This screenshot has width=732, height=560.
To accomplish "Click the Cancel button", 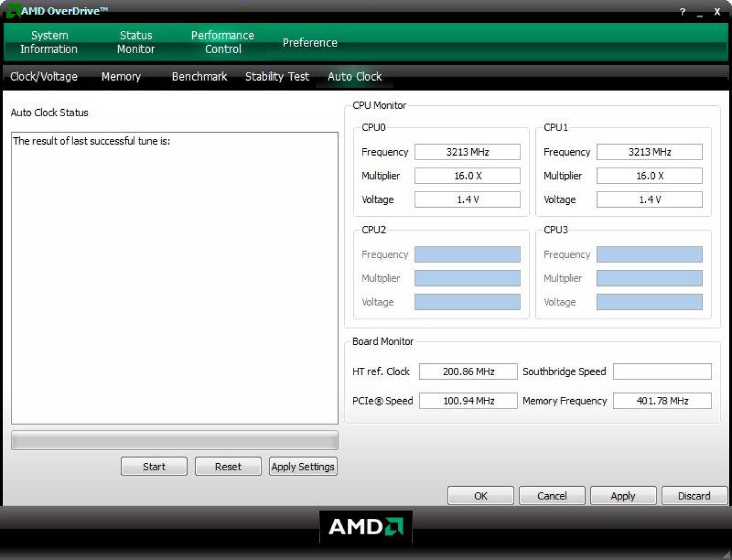I will (x=552, y=496).
